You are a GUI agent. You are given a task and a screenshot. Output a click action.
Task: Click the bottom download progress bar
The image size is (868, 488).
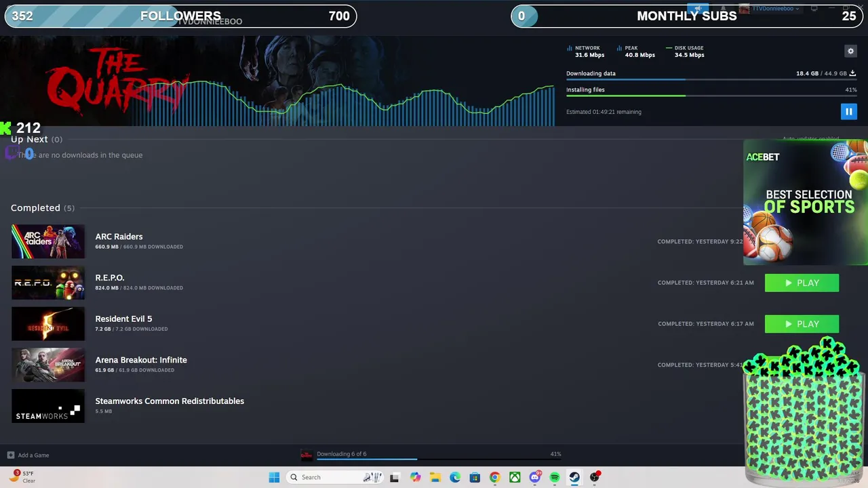pyautogui.click(x=439, y=460)
